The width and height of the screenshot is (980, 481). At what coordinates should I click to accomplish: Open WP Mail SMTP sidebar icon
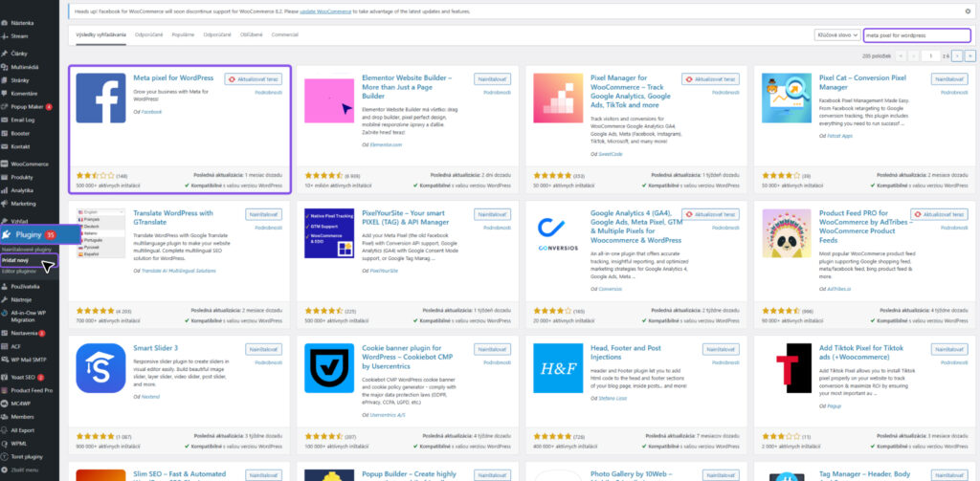(5, 360)
